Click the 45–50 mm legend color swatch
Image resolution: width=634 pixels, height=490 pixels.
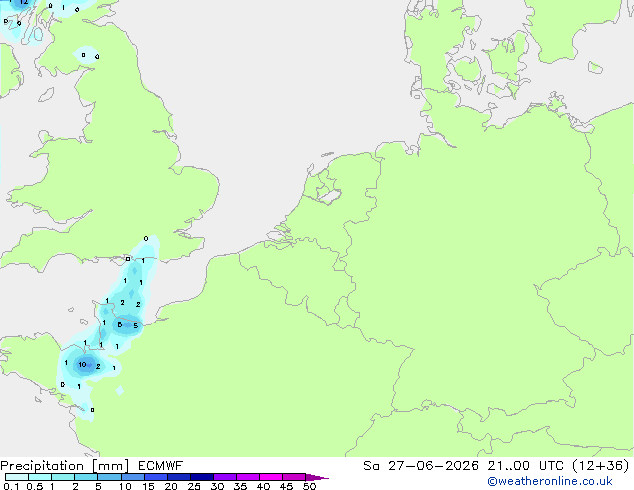point(294,477)
